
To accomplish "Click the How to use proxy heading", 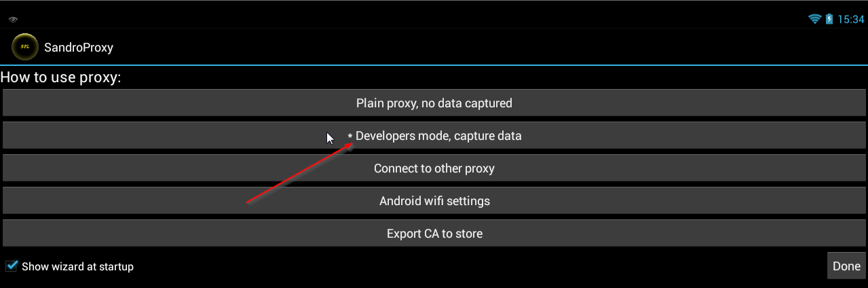I will [60, 77].
